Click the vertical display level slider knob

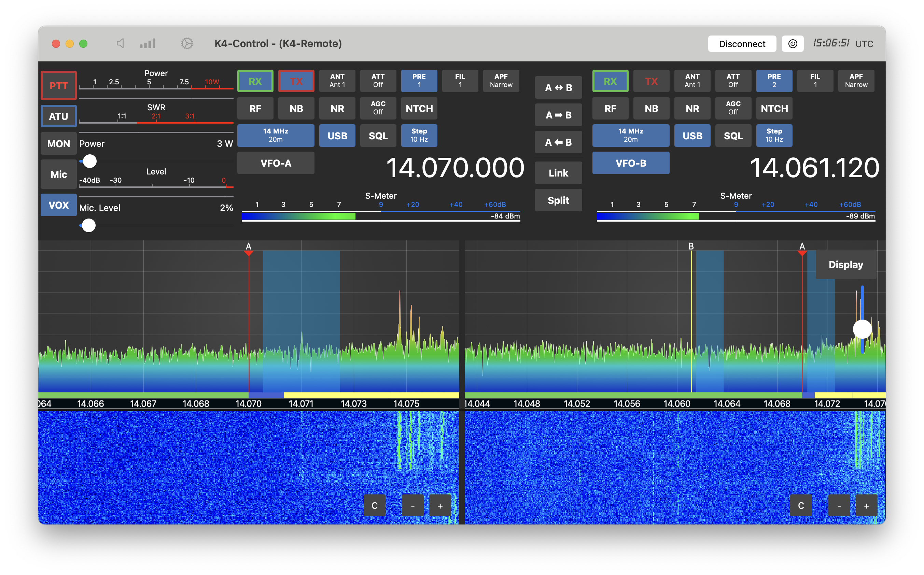pyautogui.click(x=862, y=329)
